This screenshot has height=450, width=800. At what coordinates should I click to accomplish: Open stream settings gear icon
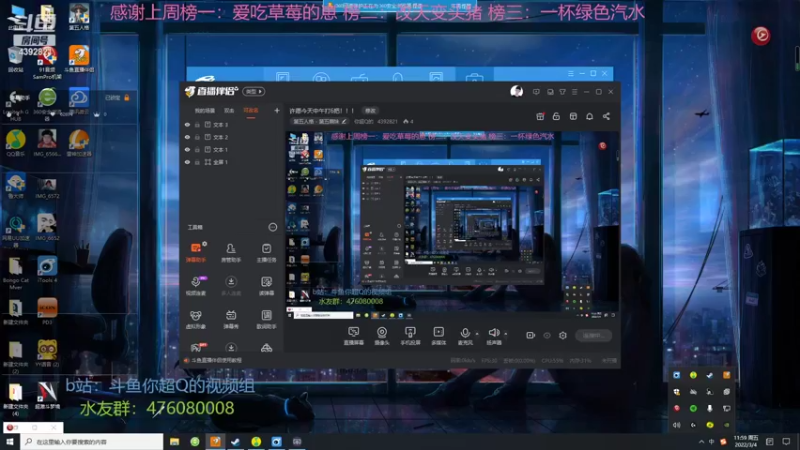click(x=563, y=335)
